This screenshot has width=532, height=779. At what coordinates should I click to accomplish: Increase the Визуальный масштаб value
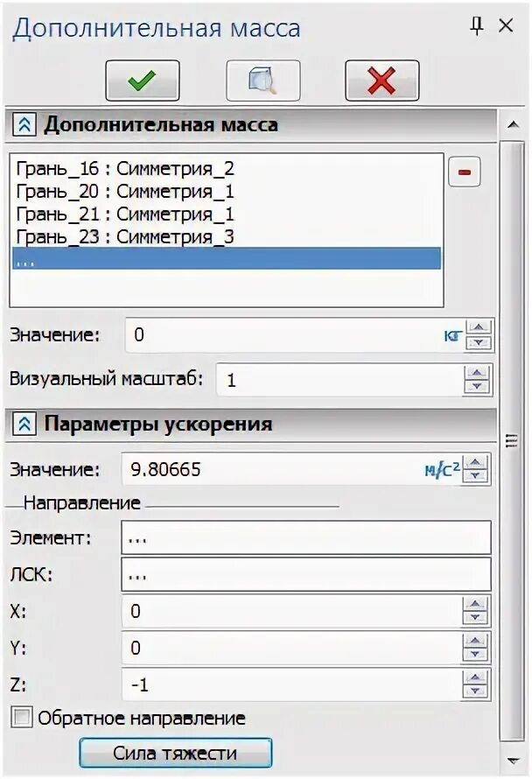click(x=477, y=373)
